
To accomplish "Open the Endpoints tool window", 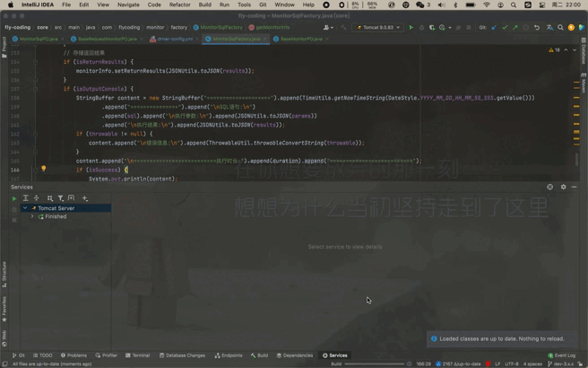I will (229, 355).
